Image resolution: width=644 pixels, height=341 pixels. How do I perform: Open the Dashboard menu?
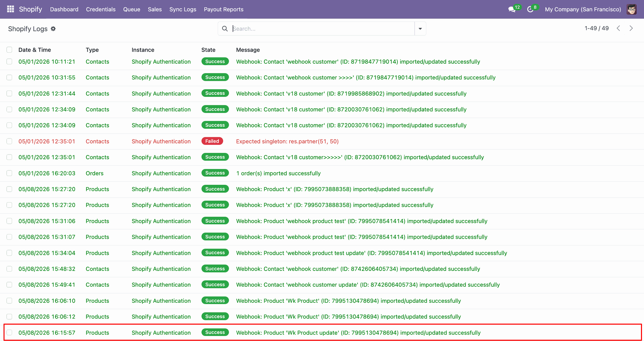tap(64, 9)
